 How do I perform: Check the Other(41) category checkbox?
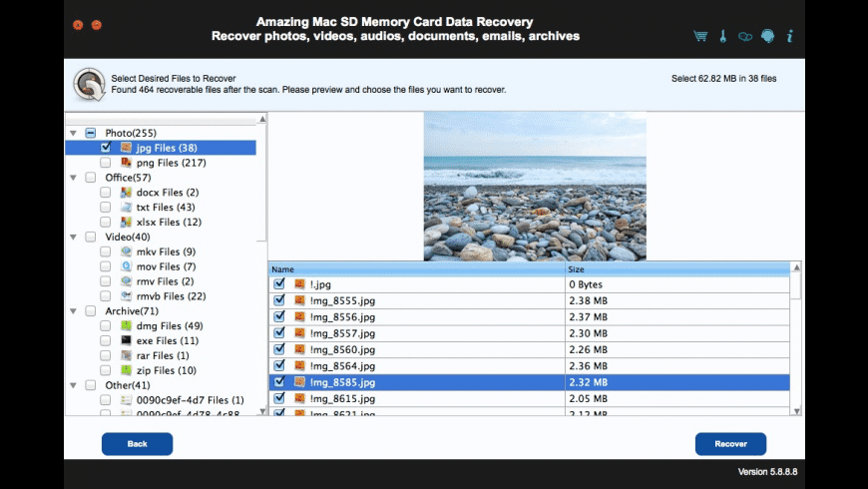tap(90, 385)
